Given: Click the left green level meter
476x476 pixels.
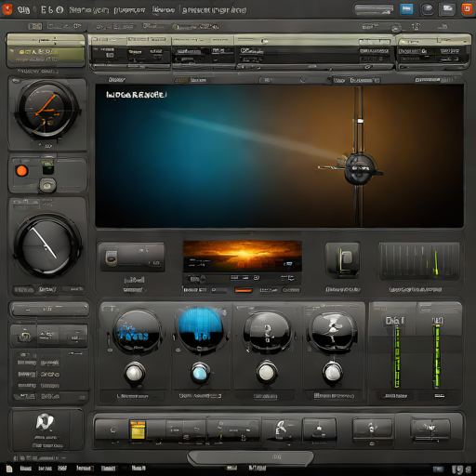Looking at the screenshot, I should [397, 356].
